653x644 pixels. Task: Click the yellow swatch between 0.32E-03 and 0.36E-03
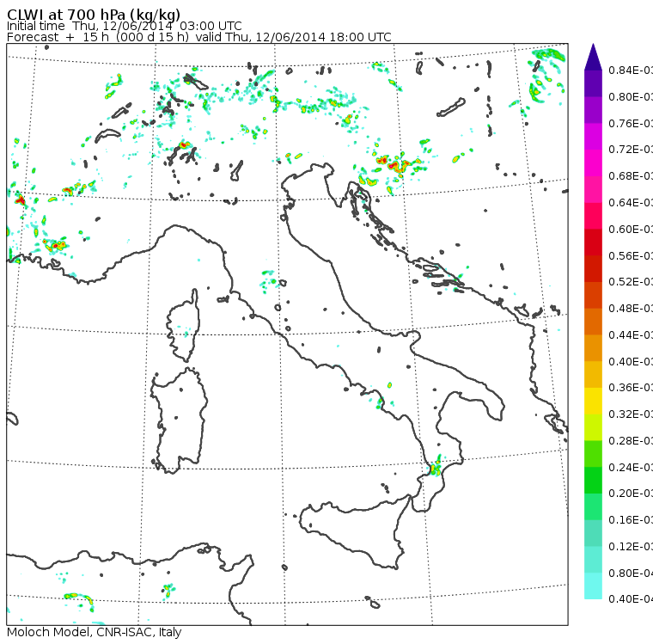tap(593, 401)
